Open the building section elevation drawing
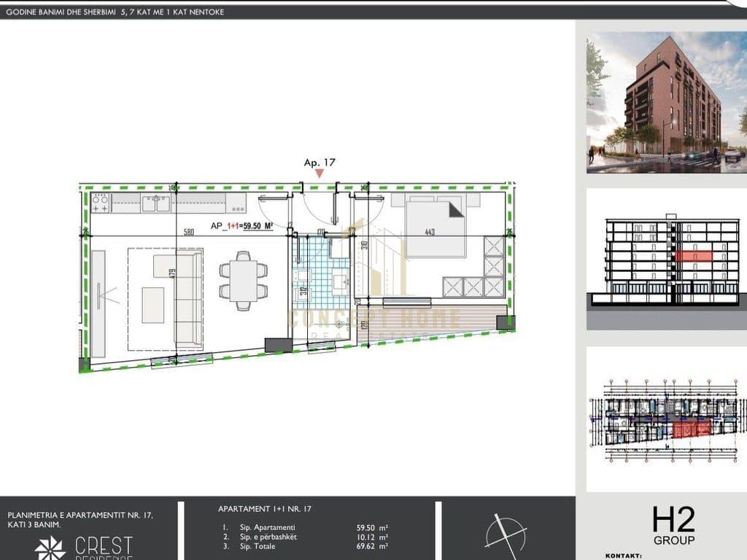 (667, 260)
